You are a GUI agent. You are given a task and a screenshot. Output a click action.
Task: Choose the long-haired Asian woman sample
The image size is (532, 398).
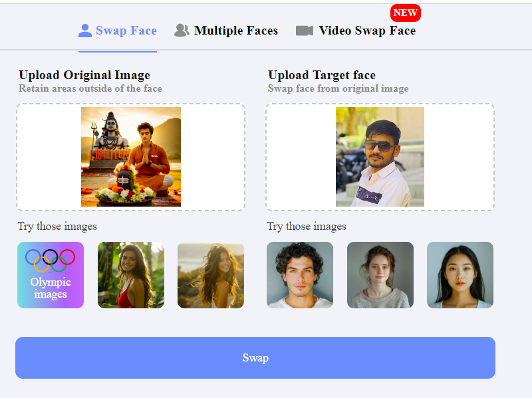point(460,275)
